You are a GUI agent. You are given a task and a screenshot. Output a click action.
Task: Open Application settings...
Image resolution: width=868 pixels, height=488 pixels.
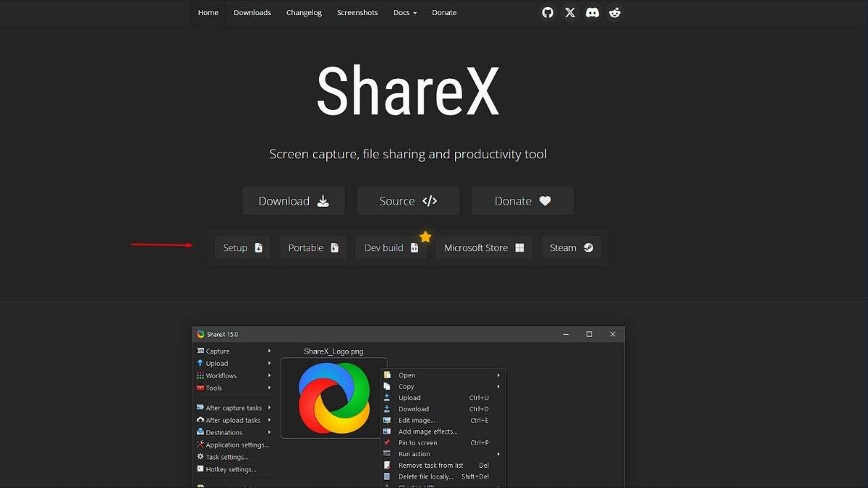tap(234, 445)
